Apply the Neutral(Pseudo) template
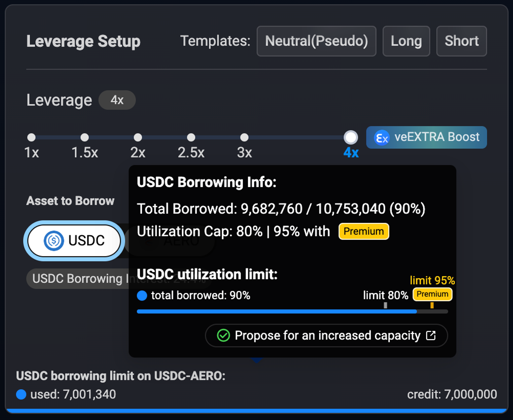Image resolution: width=513 pixels, height=420 pixels. pos(316,41)
